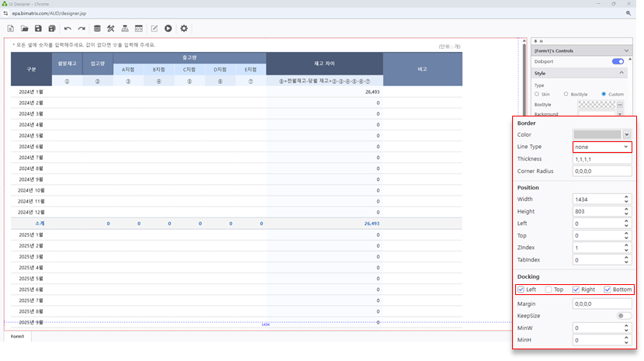The image size is (644, 361).
Task: Toggle the DoExport switch
Action: tap(618, 61)
